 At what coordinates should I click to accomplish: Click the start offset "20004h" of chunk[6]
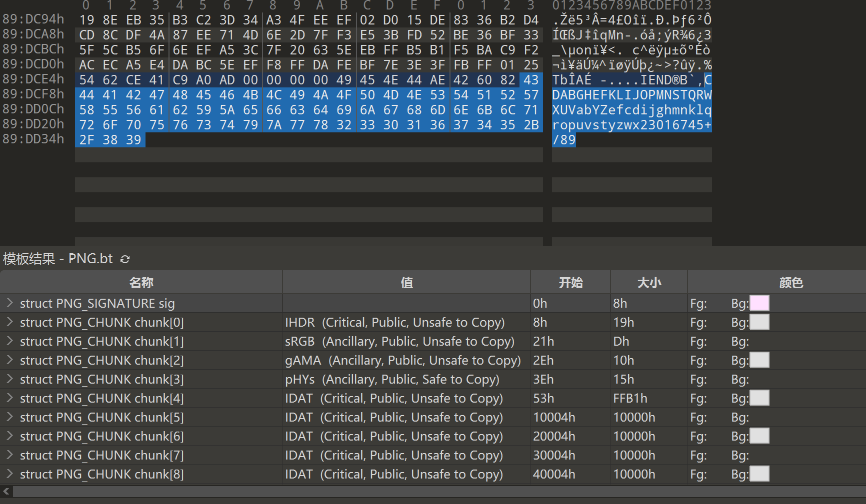554,436
